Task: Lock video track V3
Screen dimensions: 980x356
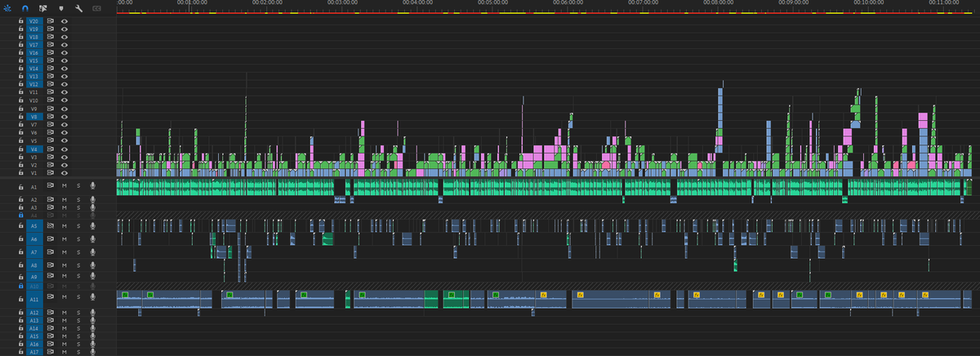Action: tap(21, 157)
